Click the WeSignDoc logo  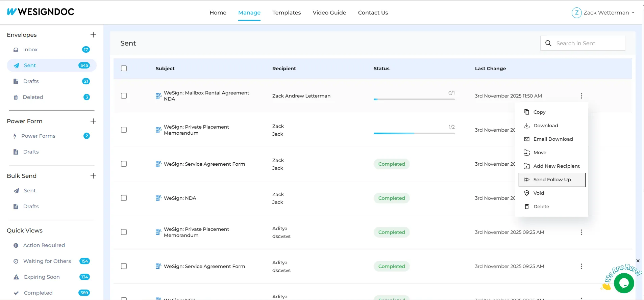click(41, 12)
